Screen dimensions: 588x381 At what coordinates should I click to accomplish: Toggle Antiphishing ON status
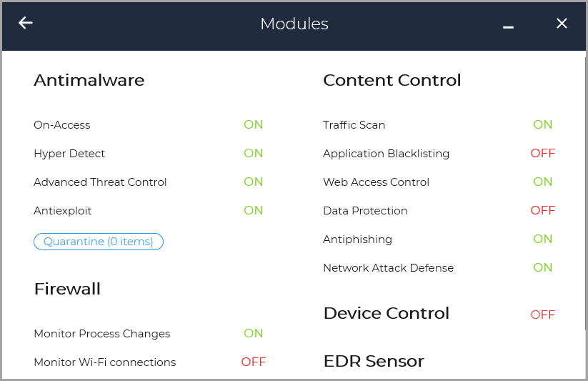click(543, 239)
